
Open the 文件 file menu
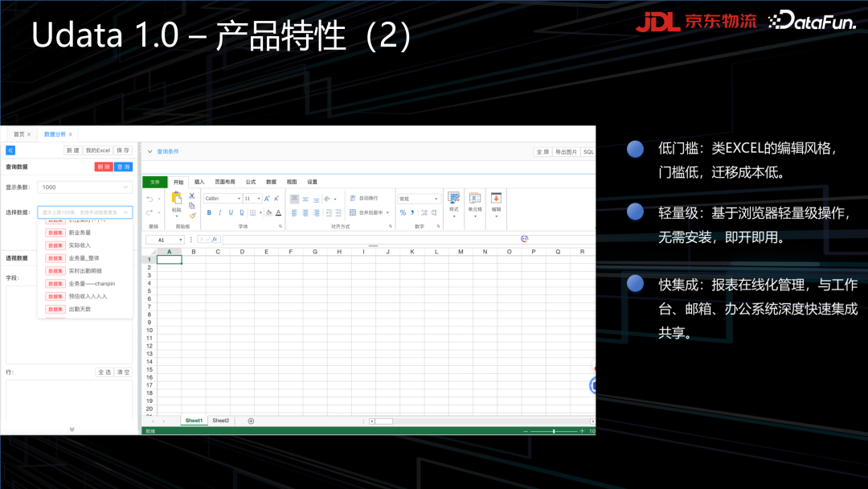click(155, 182)
